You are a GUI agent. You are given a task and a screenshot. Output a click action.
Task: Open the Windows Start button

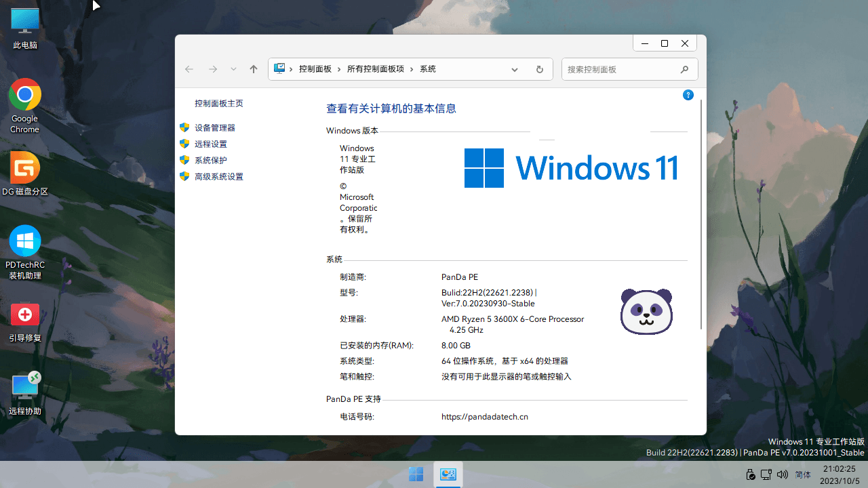[x=416, y=474]
